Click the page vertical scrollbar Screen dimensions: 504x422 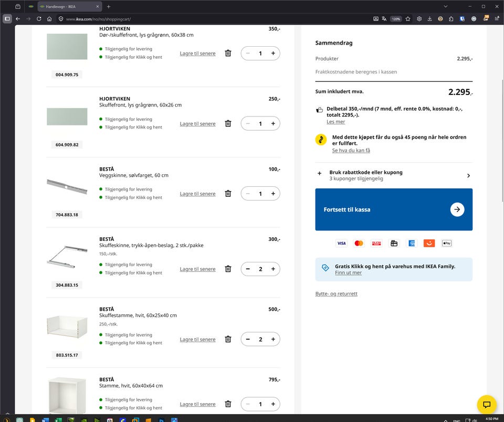click(502, 141)
